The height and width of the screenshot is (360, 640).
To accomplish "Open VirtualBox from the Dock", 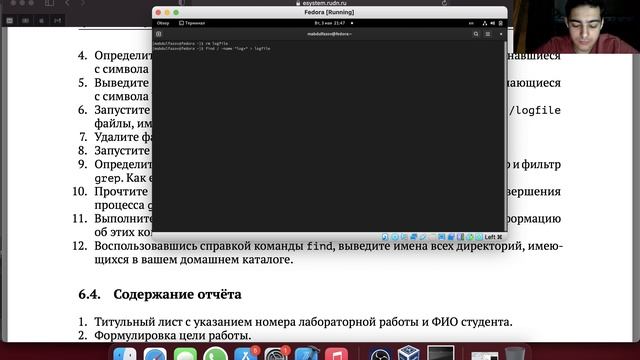I will point(409,353).
